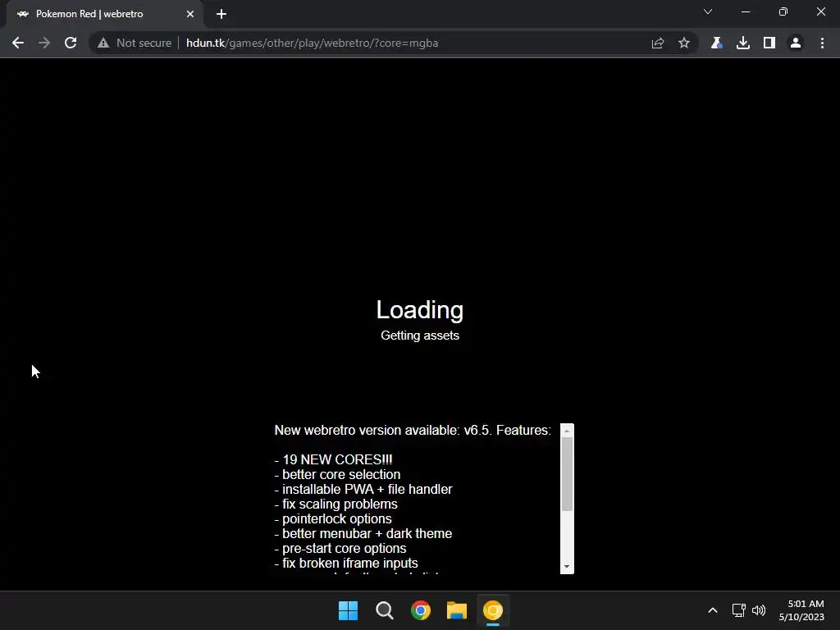Click 'better core selection' text
Image resolution: width=840 pixels, height=630 pixels.
341,475
